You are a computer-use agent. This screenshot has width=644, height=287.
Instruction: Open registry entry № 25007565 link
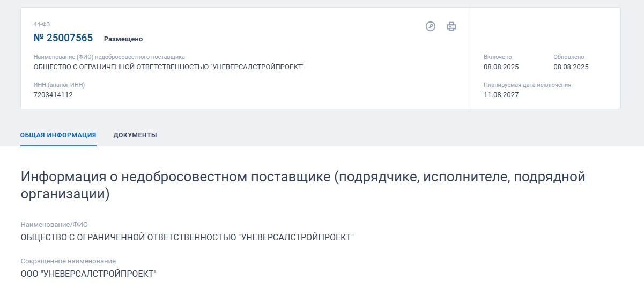coord(63,38)
